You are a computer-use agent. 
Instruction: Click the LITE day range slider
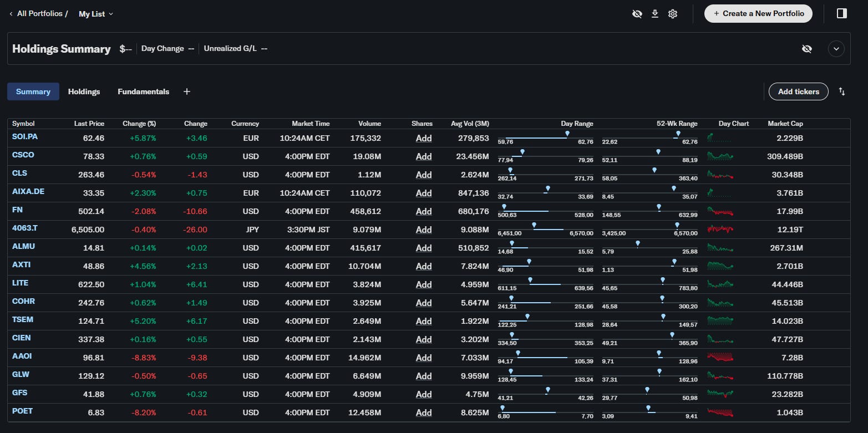545,284
